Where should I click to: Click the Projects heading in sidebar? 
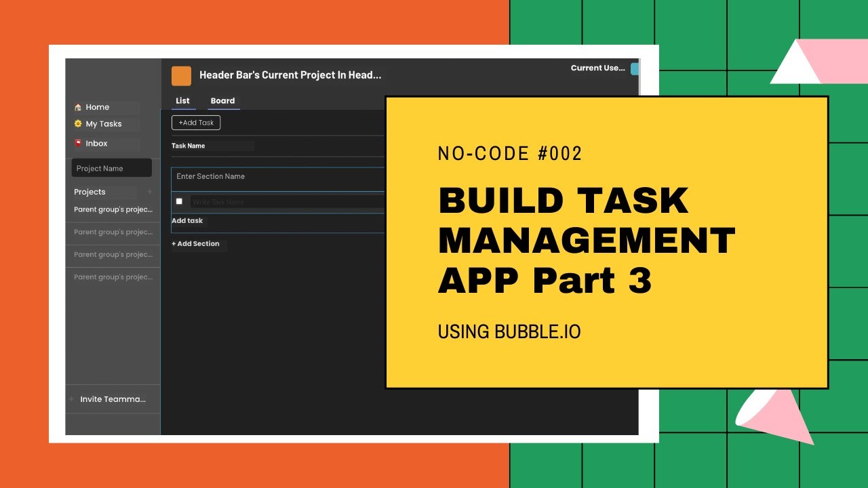pyautogui.click(x=90, y=192)
